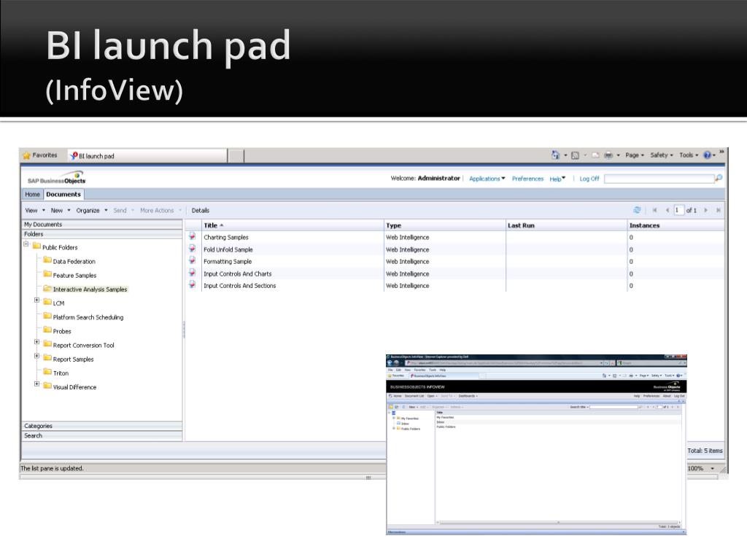The height and width of the screenshot is (560, 747).
Task: Click the Fold Unfold Sample document icon
Action: click(193, 249)
